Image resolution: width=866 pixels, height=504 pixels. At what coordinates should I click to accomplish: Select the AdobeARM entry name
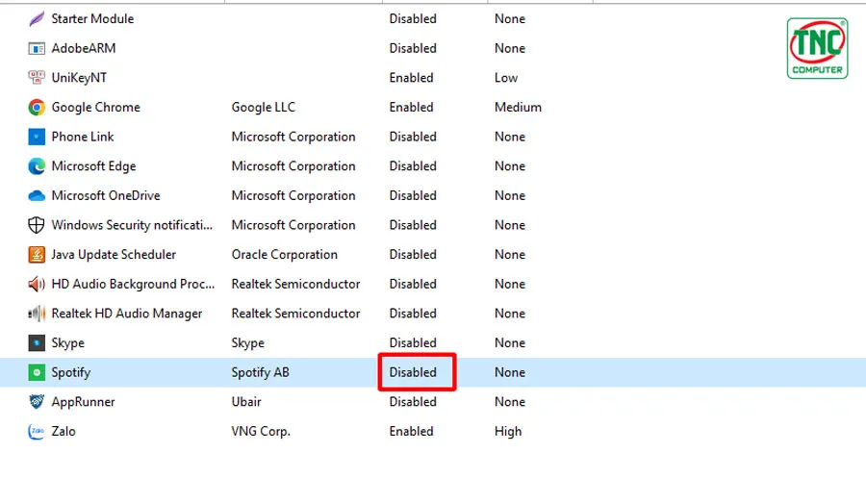pyautogui.click(x=84, y=49)
